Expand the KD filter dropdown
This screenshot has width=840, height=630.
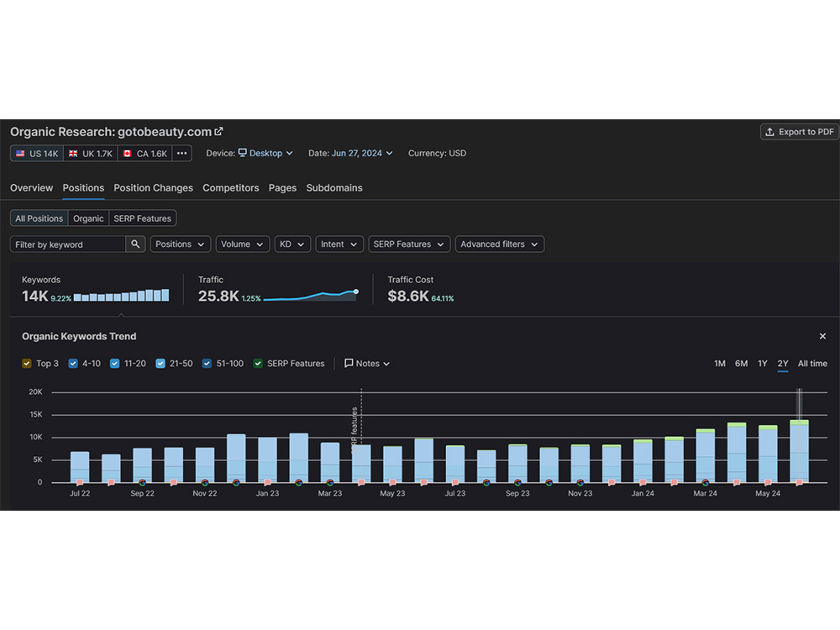point(292,244)
